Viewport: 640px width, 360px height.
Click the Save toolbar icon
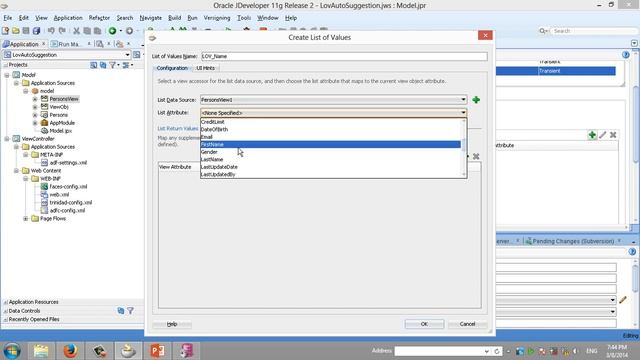[x=26, y=31]
